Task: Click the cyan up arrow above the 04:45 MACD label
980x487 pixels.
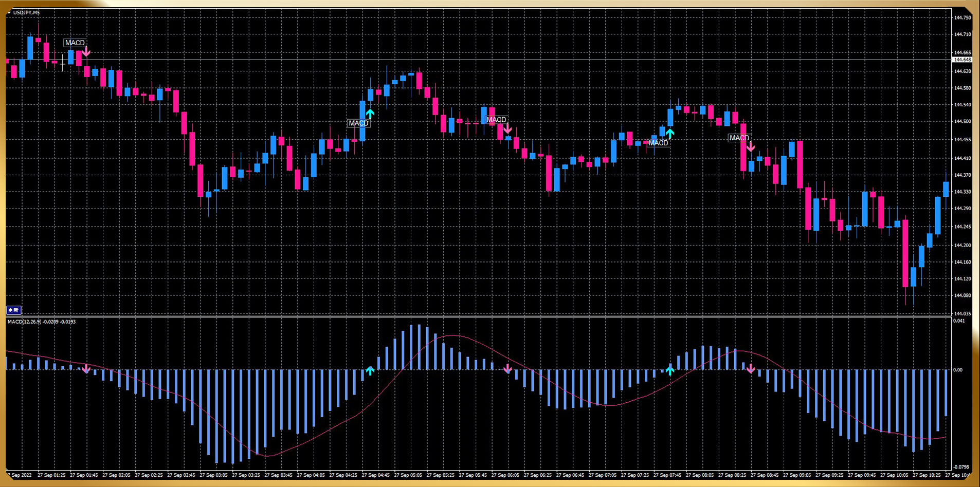Action: 370,114
